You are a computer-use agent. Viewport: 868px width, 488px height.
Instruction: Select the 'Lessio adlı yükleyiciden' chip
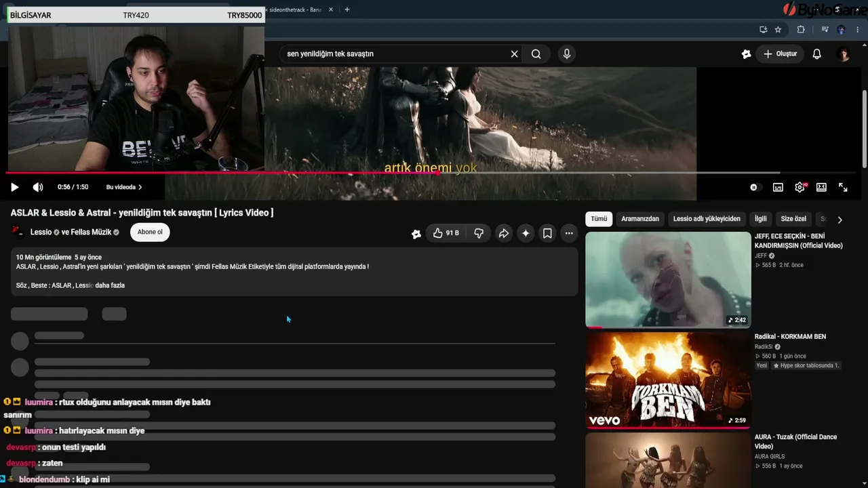[x=707, y=219]
